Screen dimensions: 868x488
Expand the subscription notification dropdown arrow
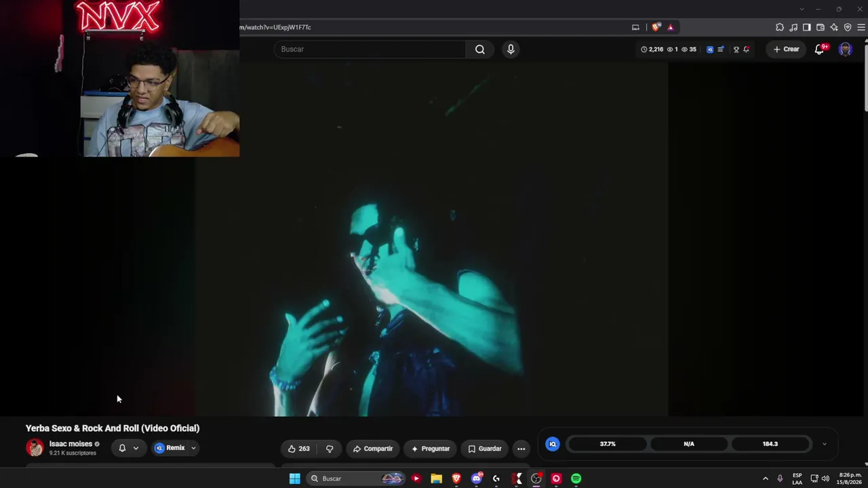136,448
